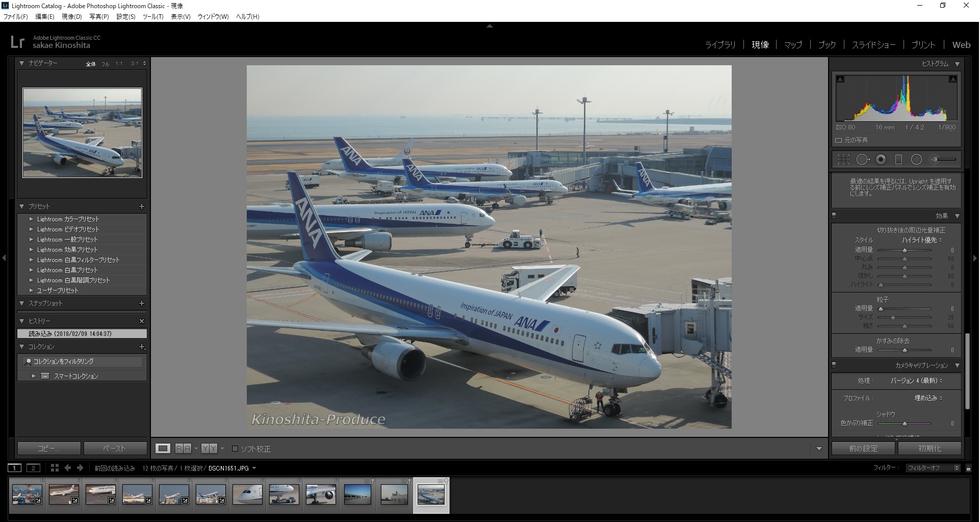Open the スタイル ハイライト優先 dropdown
980x522 pixels.
point(922,240)
